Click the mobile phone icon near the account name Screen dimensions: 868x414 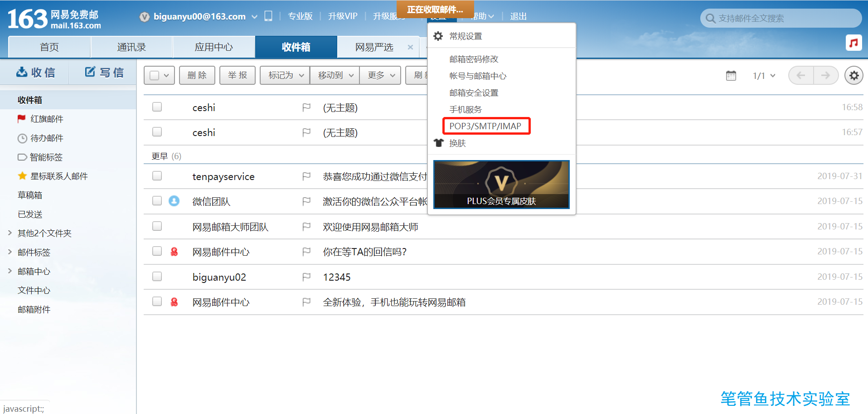268,15
